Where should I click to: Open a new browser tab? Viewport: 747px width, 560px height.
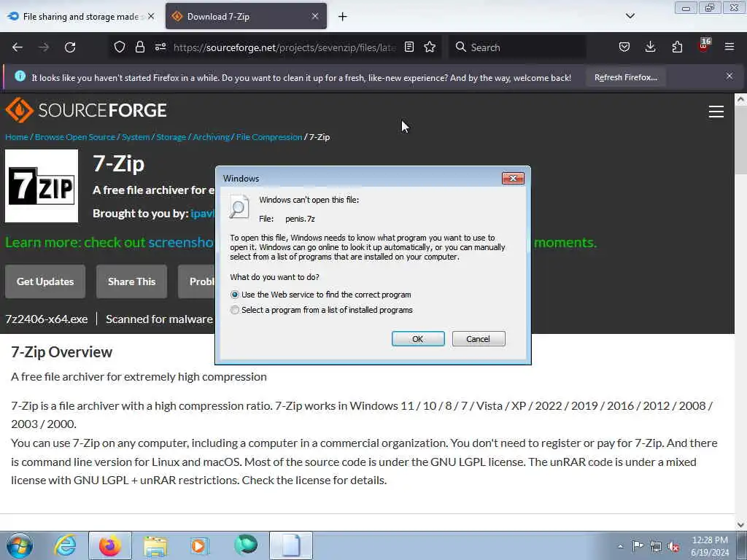(x=343, y=17)
